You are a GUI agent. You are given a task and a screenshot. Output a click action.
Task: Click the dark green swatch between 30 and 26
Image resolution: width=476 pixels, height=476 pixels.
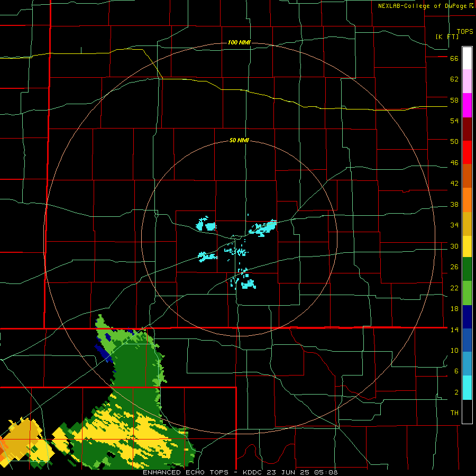(x=467, y=269)
